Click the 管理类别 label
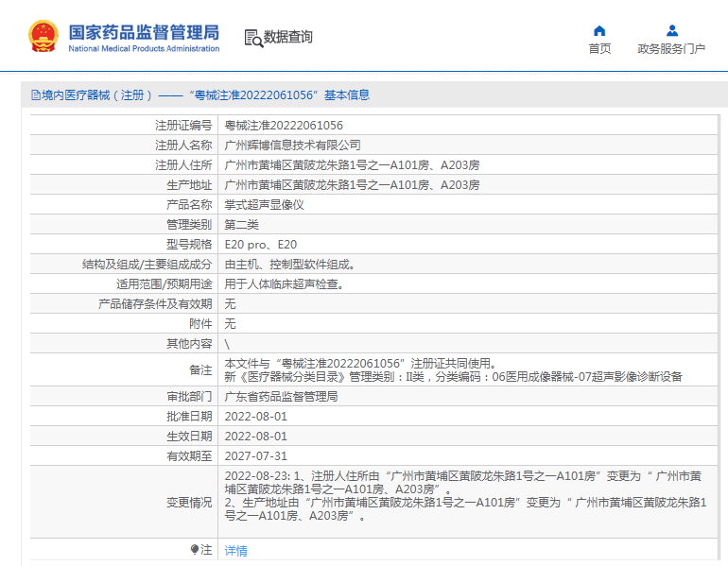This screenshot has height=566, width=728. (x=189, y=225)
